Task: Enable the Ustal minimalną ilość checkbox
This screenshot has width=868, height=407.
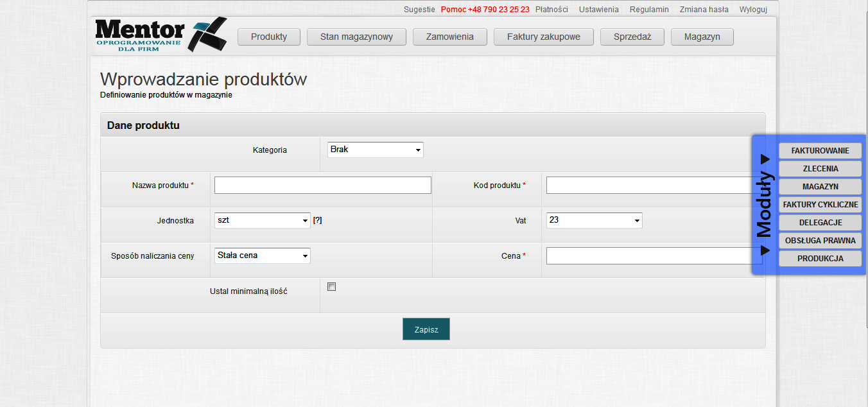Action: click(331, 287)
